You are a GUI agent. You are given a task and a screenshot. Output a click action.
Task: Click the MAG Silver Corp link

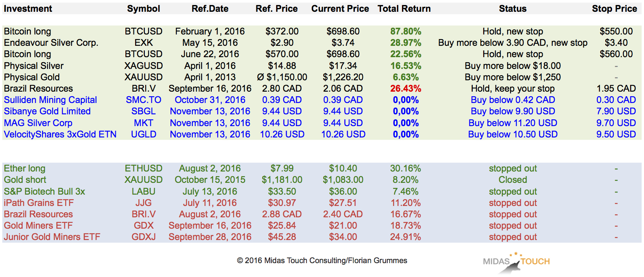tap(38, 123)
